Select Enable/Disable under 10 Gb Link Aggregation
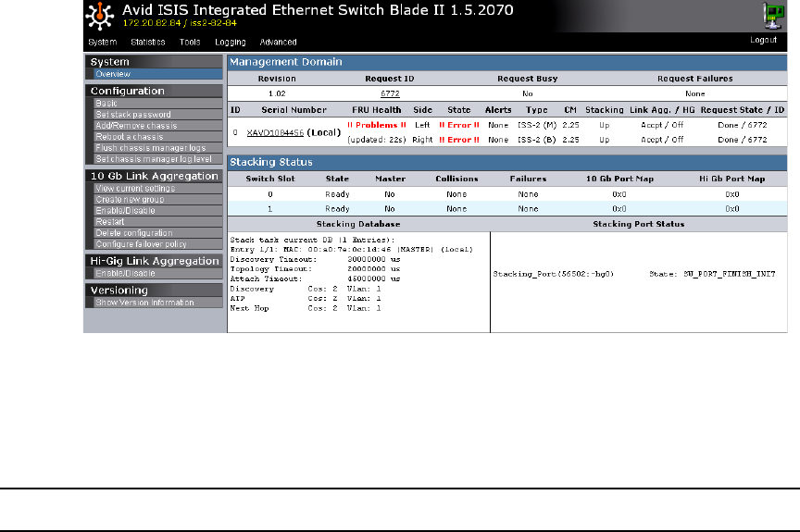Image resolution: width=800 pixels, height=532 pixels. (x=158, y=211)
